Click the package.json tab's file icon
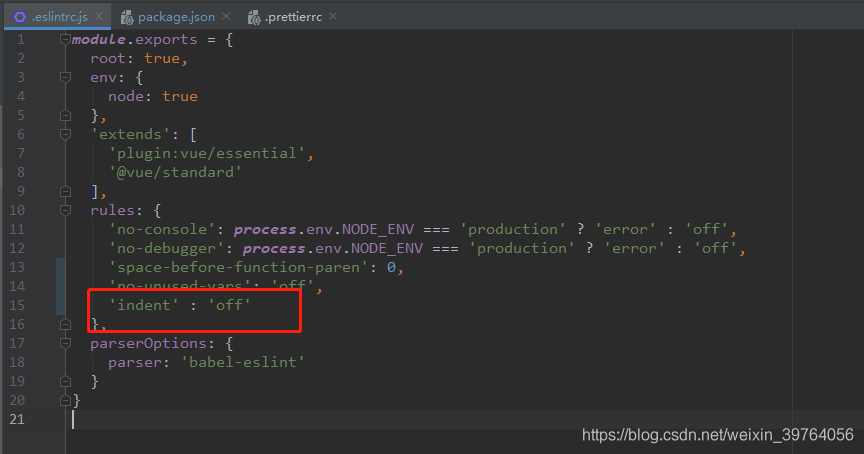The image size is (864, 454). tap(127, 17)
